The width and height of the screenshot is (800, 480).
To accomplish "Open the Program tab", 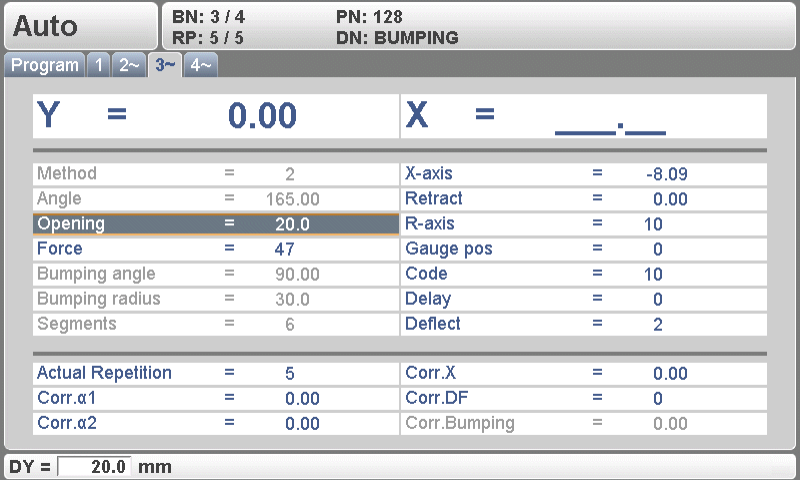I will [45, 65].
